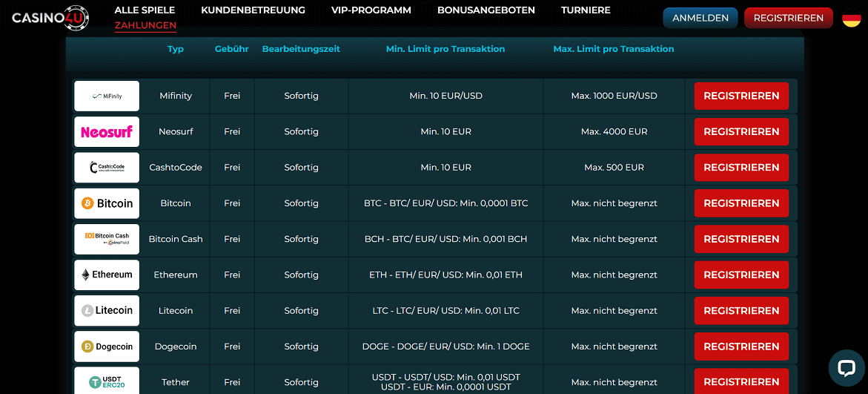Select the Dogecoin logo tile

[107, 347]
